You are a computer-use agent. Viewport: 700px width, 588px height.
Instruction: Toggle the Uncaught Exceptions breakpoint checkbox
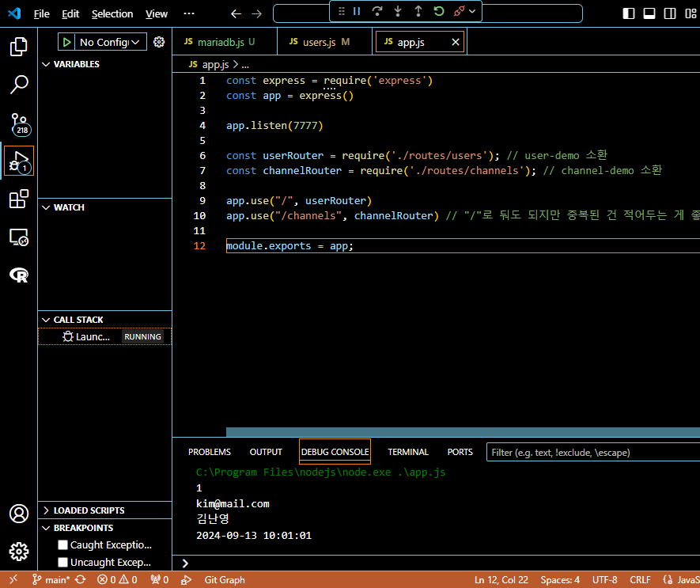(63, 562)
